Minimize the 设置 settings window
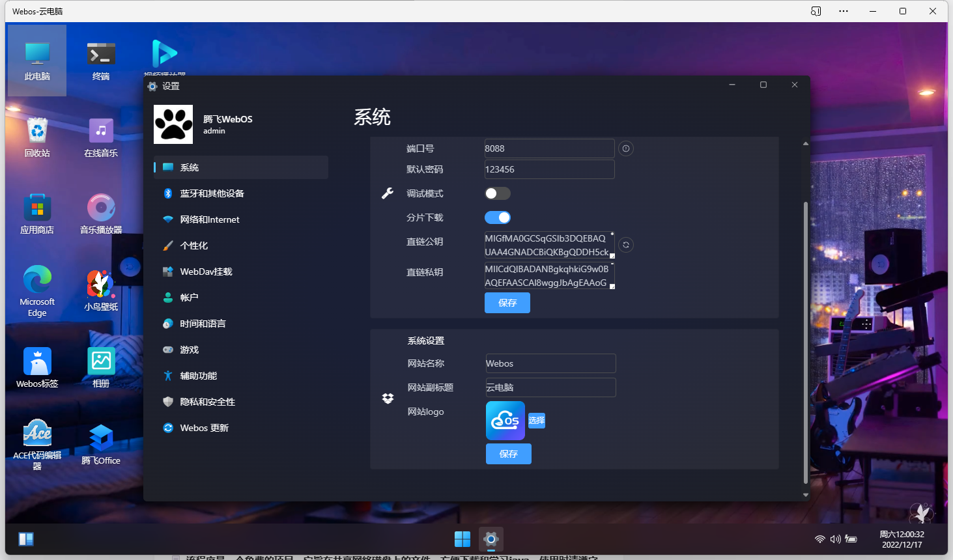This screenshot has width=953, height=560. click(732, 85)
